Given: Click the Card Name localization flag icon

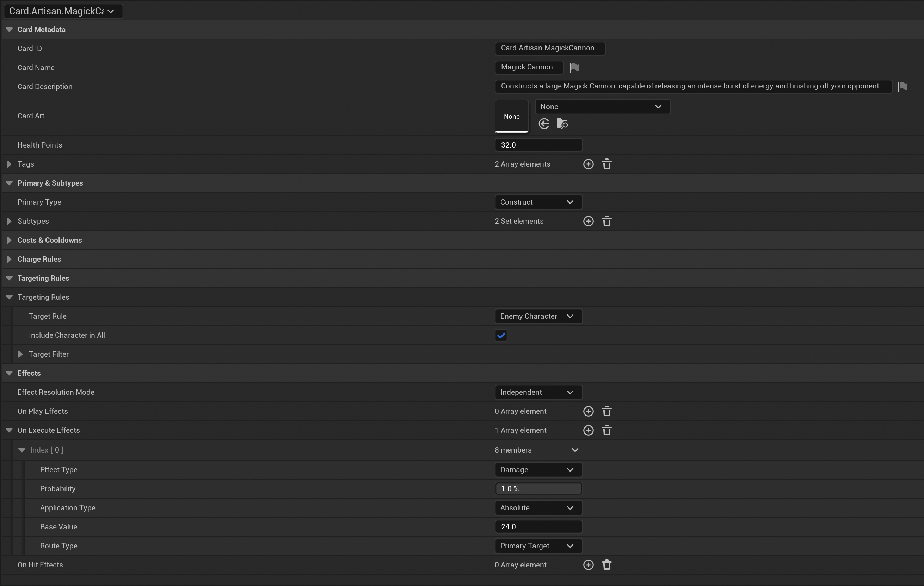Looking at the screenshot, I should pyautogui.click(x=574, y=68).
